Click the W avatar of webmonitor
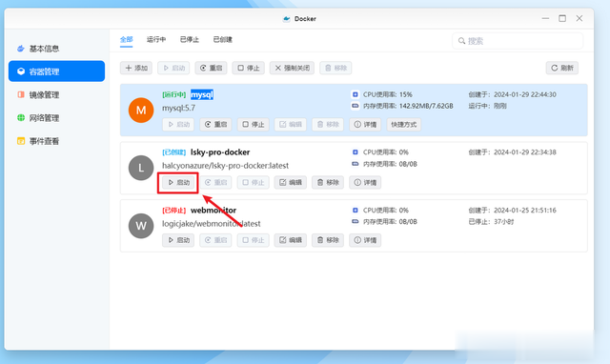Image resolution: width=610 pixels, height=364 pixels. point(141,226)
